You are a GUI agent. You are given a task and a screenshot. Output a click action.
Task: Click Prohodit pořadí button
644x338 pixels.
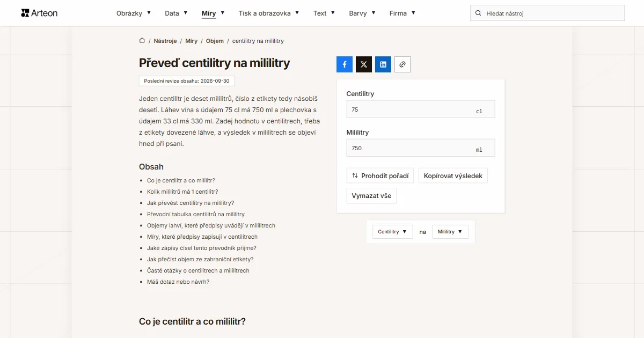[380, 175]
